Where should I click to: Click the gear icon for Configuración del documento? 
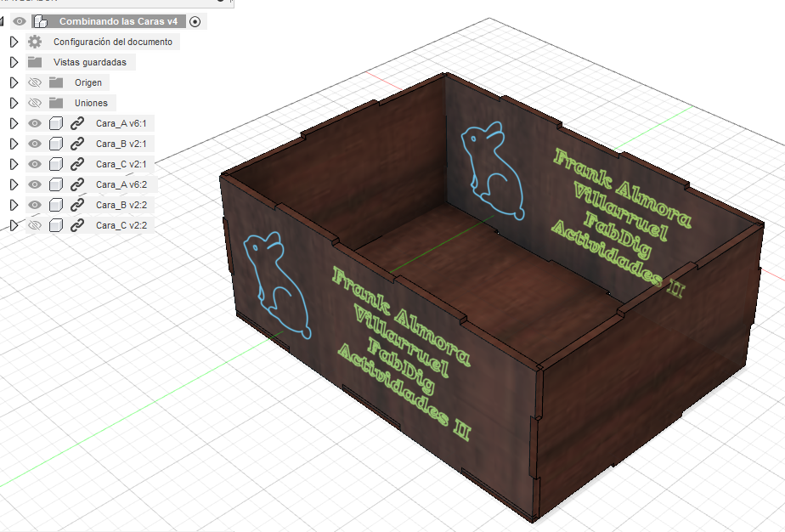35,42
